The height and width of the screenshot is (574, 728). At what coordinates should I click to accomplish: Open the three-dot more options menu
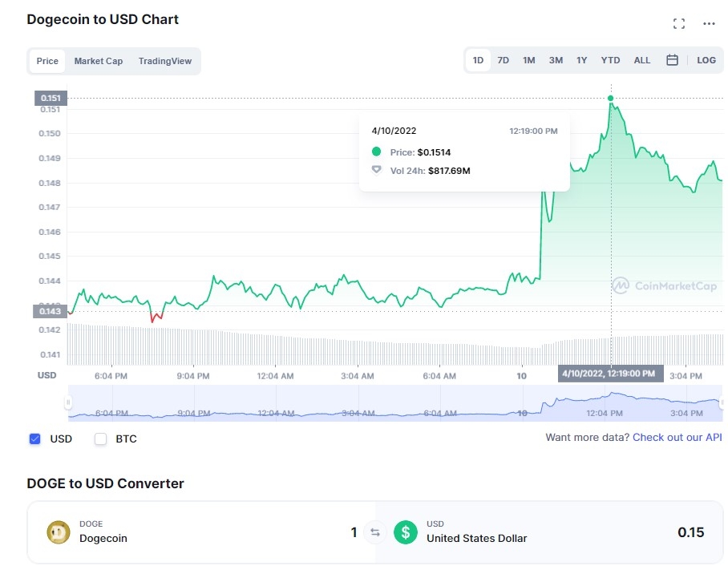click(x=709, y=24)
